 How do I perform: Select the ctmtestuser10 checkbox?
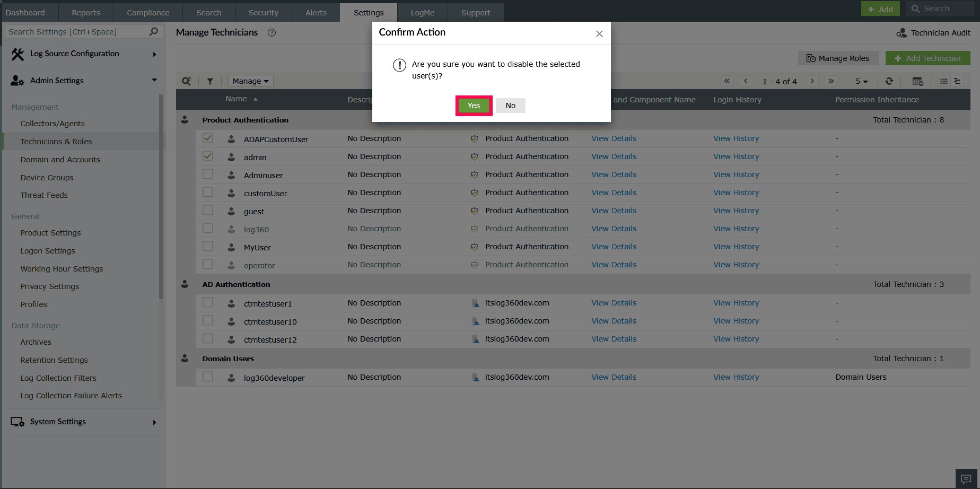point(208,321)
